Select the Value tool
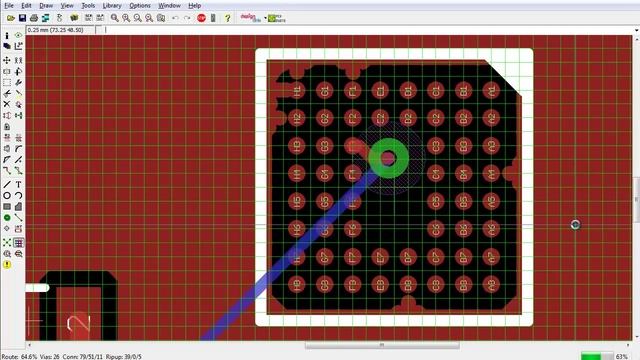The height and width of the screenshot is (360, 640). pos(18,138)
